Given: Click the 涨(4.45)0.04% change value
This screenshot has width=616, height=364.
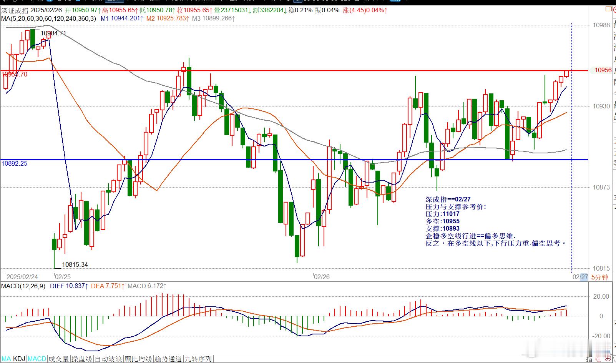Looking at the screenshot, I should click(365, 10).
